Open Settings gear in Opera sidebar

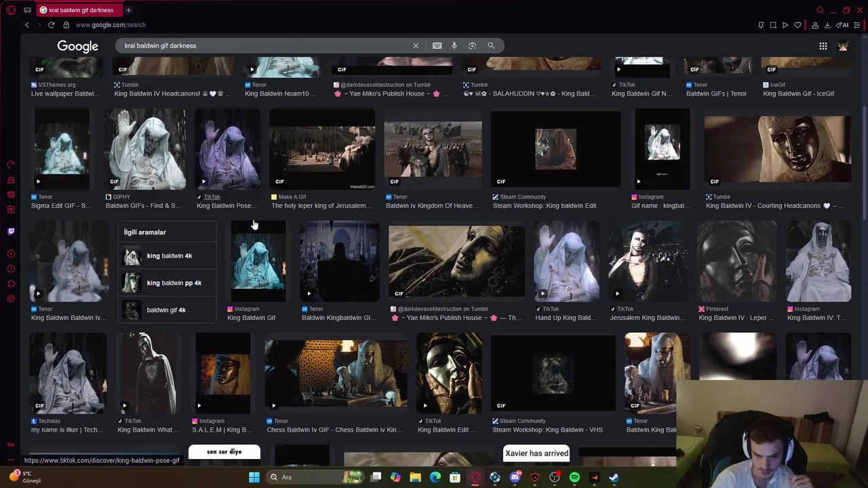click(11, 299)
